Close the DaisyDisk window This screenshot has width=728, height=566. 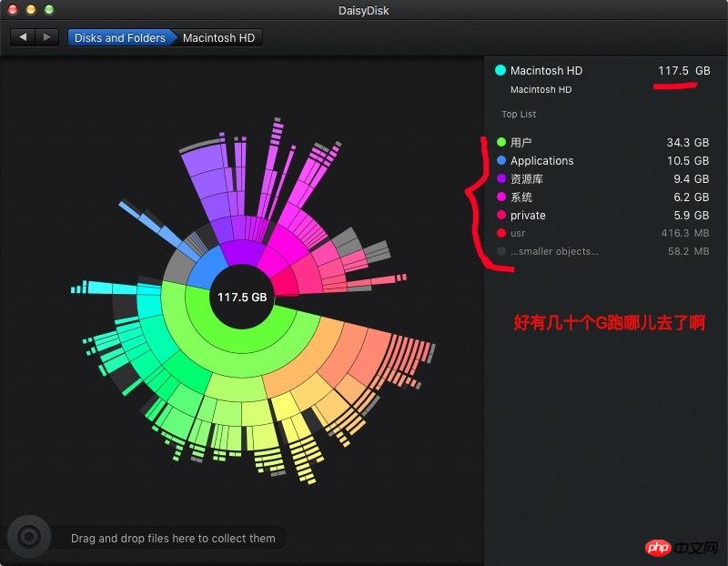pyautogui.click(x=13, y=9)
